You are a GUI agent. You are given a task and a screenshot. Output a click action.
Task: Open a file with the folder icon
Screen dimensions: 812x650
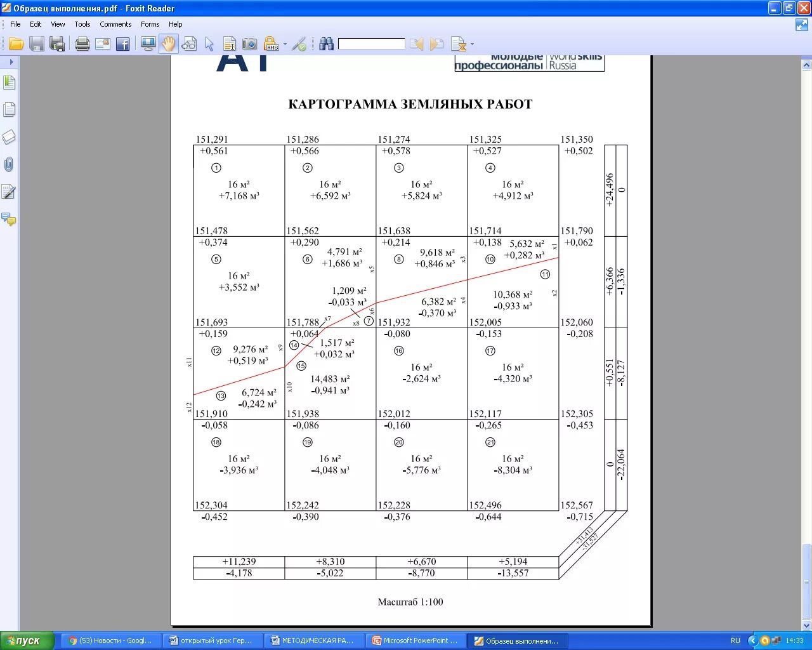coord(16,44)
